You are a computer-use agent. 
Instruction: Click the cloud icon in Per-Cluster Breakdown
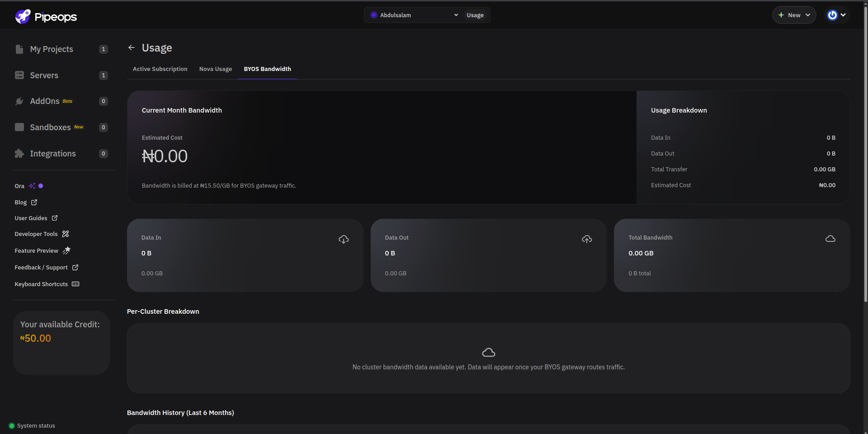489,352
